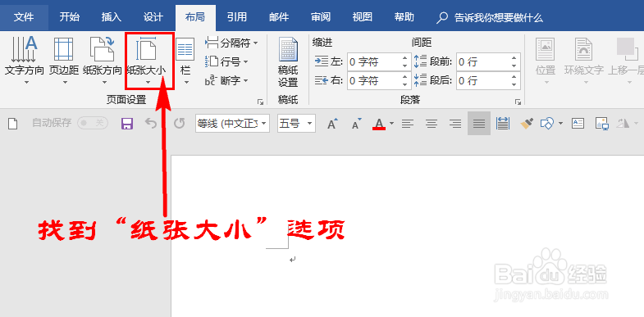This screenshot has height=317, width=644.
Task: Switch to the 帮助 help tab
Action: coord(404,17)
